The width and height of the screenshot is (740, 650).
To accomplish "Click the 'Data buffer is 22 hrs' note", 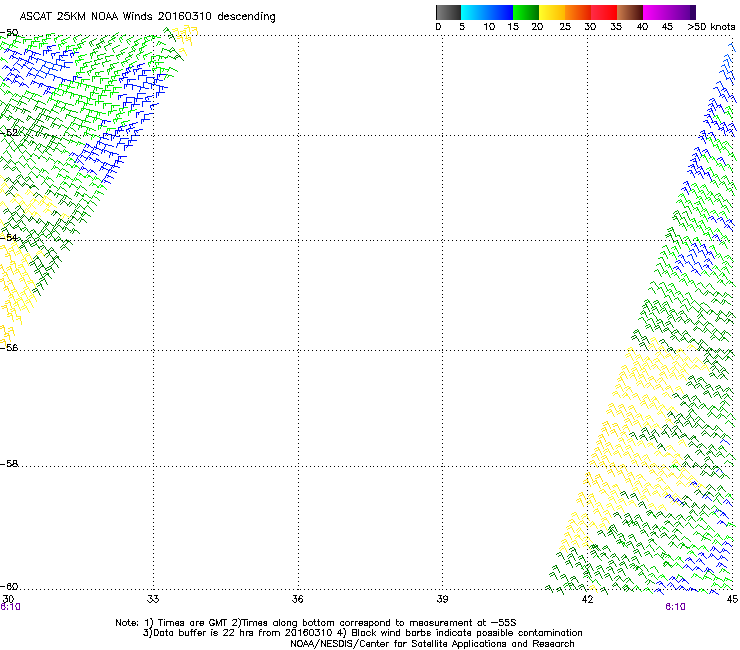I will tap(362, 633).
